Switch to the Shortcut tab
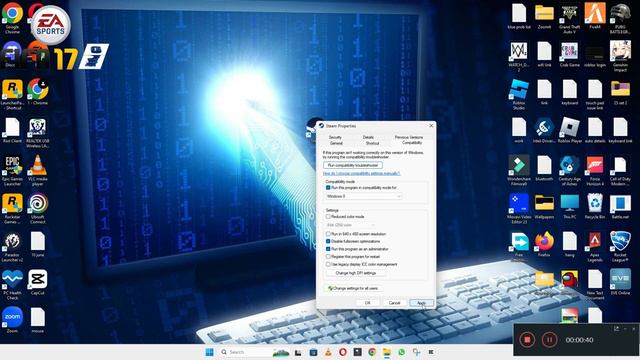 (x=372, y=143)
